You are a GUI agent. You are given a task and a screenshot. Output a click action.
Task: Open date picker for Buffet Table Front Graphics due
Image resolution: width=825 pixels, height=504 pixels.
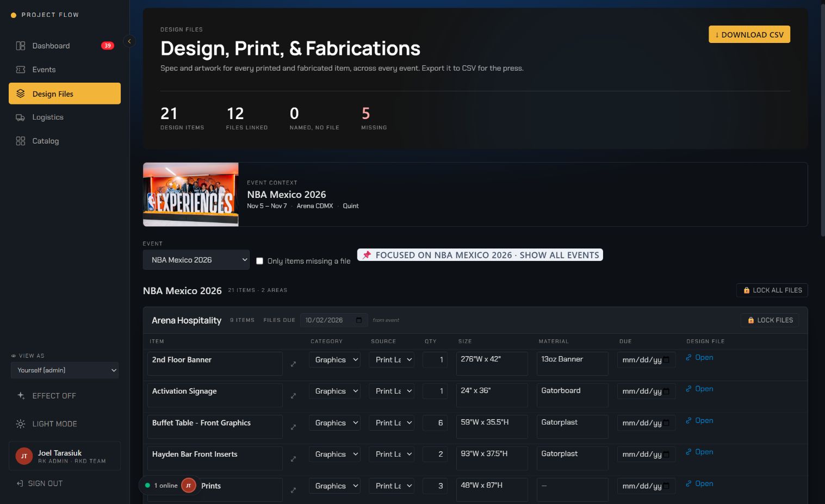tap(666, 423)
